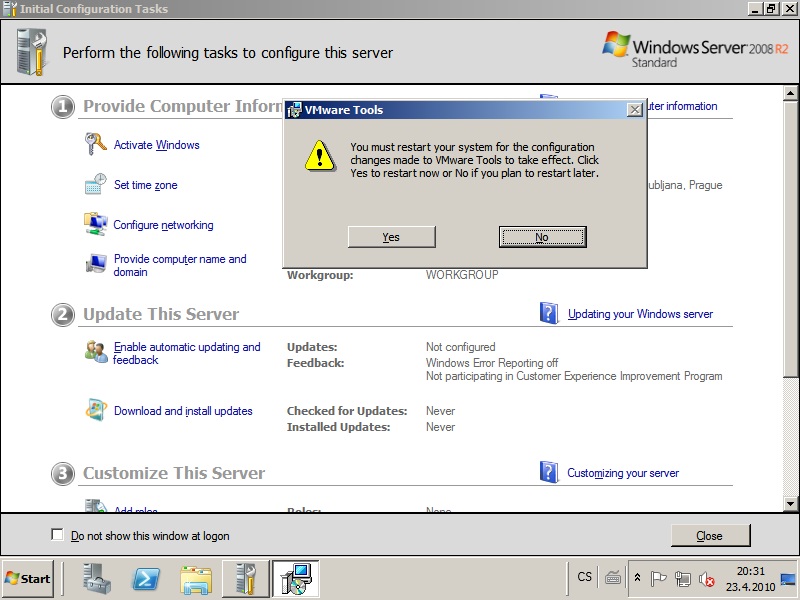Click the Set time zone clock icon
The height and width of the screenshot is (600, 800).
[96, 185]
